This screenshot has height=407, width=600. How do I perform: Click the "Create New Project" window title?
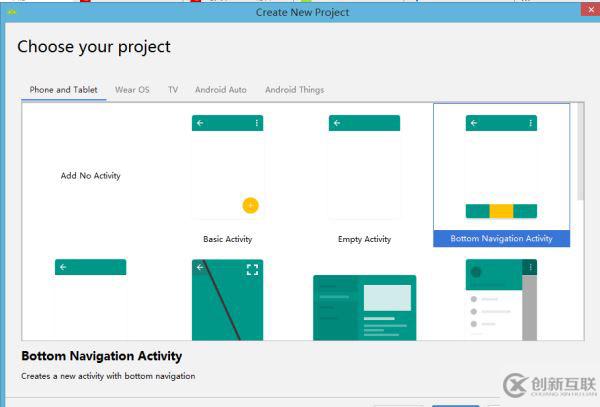pos(302,13)
